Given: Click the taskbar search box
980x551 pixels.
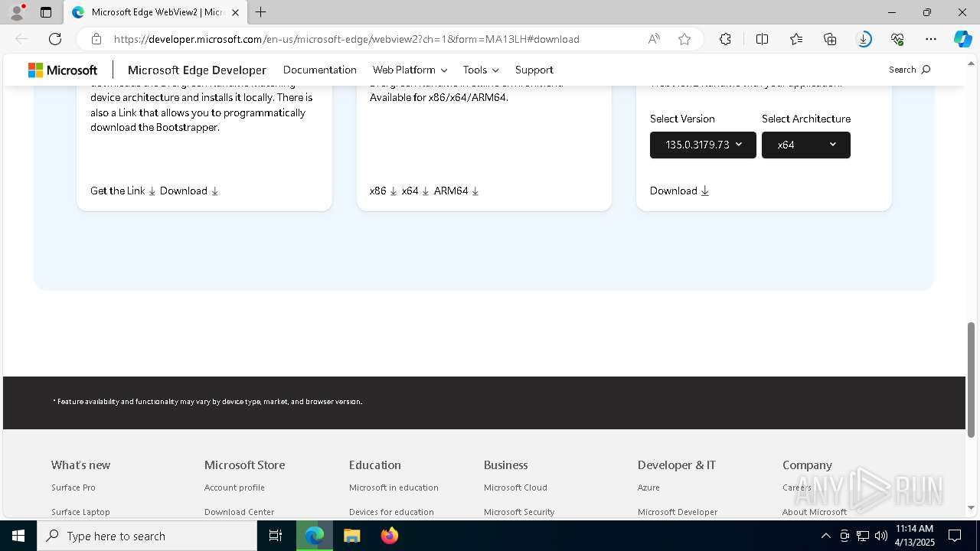Looking at the screenshot, I should (x=147, y=536).
